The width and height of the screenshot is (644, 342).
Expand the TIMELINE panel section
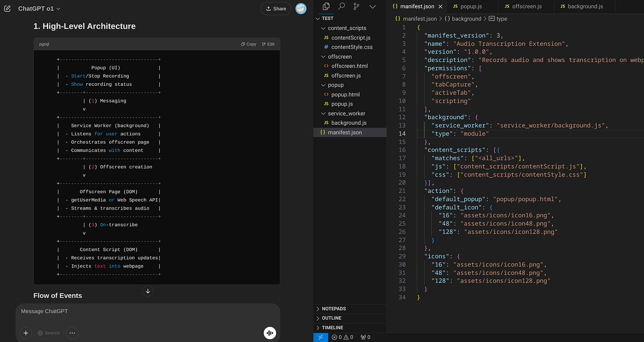point(333,327)
